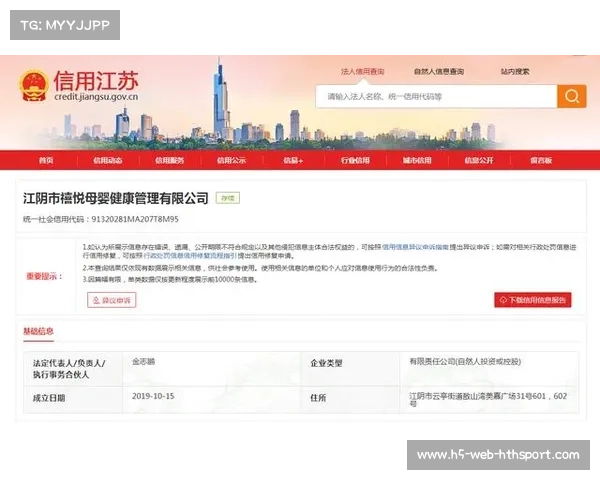Click the 异议申诉 outlined button
Screen dimensions: 600x480
[x=112, y=300]
